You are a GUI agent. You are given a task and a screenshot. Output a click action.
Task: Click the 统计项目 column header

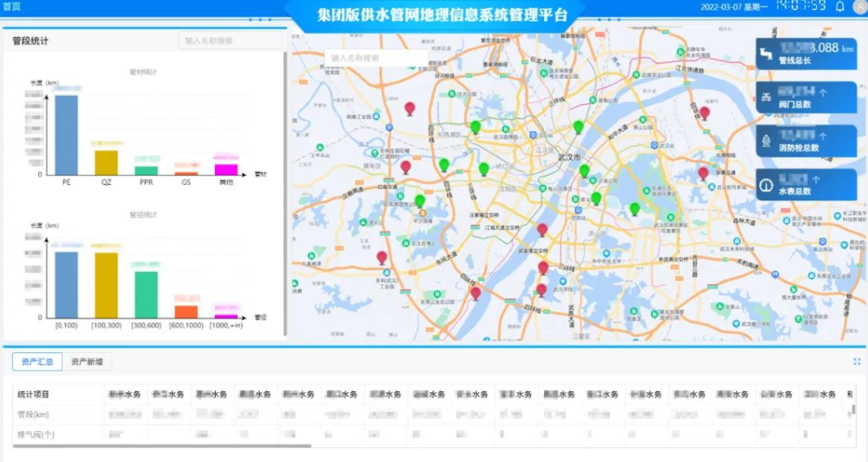35,395
